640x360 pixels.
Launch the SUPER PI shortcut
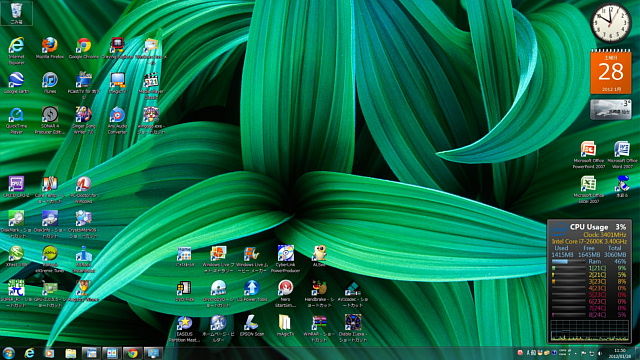16,293
